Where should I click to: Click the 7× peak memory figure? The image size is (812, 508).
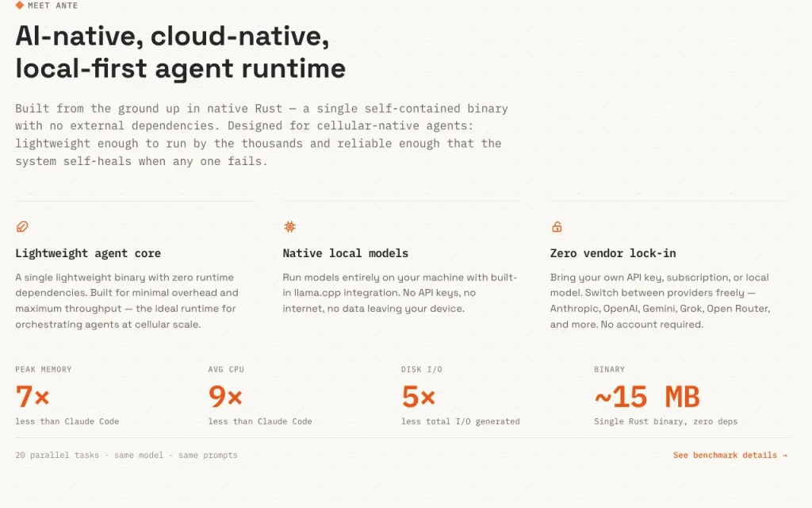(33, 397)
